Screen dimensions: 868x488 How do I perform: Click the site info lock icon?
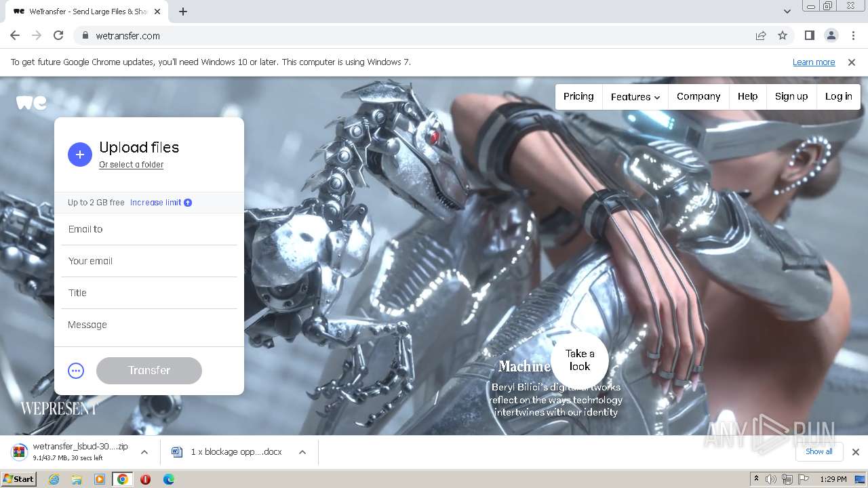click(x=85, y=35)
